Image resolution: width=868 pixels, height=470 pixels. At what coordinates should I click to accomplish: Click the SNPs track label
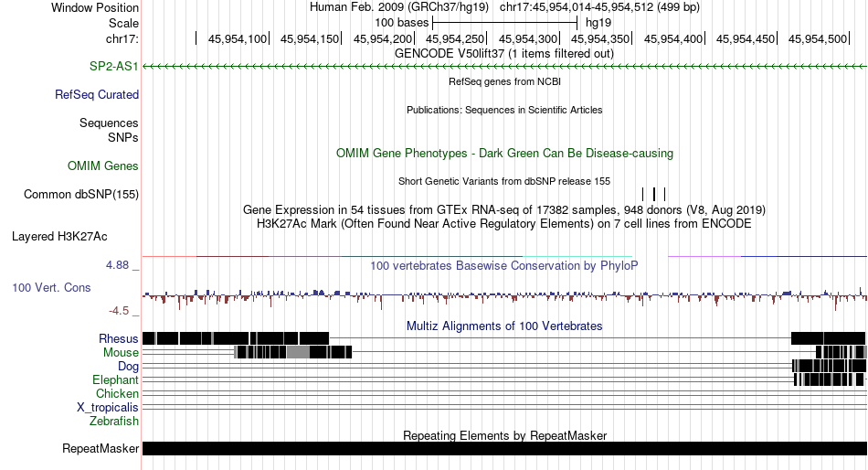(123, 137)
